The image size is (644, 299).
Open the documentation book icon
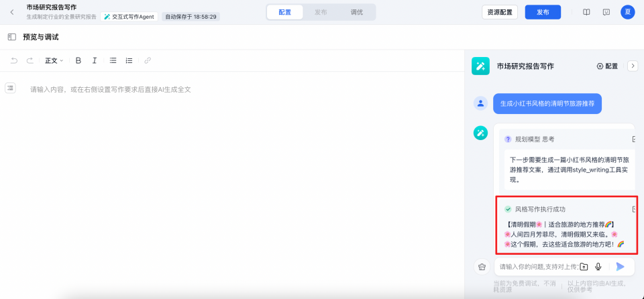tap(586, 12)
